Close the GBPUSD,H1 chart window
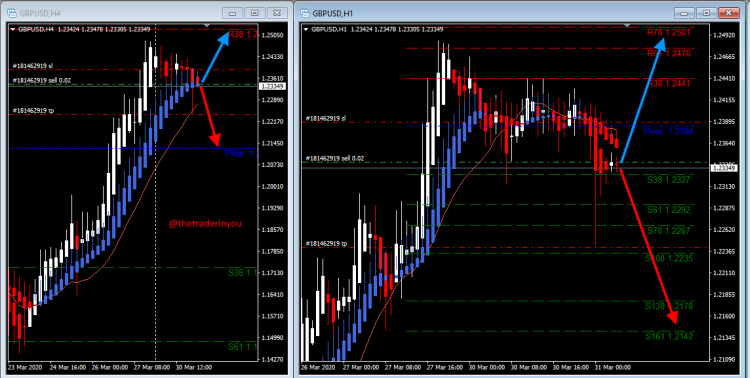This screenshot has width=750, height=378. (729, 13)
